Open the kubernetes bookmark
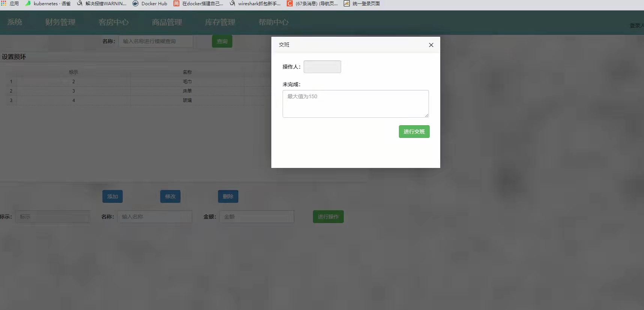 click(48, 3)
